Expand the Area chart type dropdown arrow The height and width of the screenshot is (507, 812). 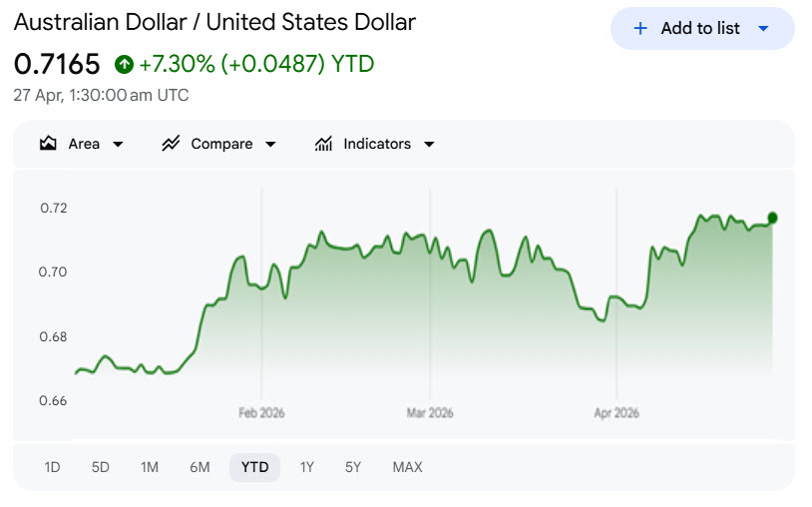[118, 145]
